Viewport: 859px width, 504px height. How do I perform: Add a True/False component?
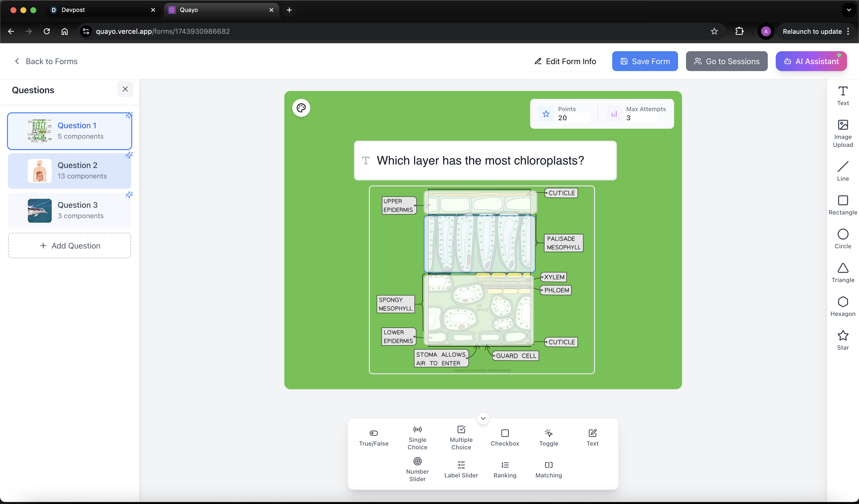pyautogui.click(x=374, y=438)
